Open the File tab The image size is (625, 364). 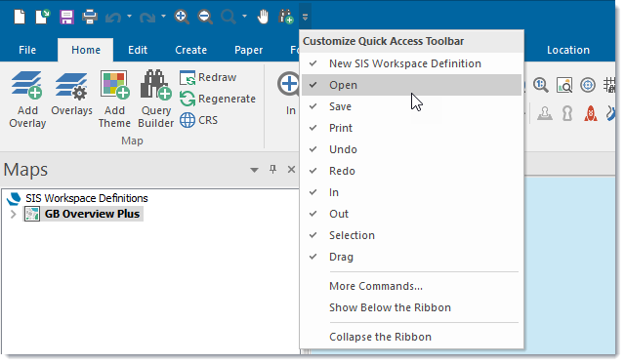(x=27, y=50)
